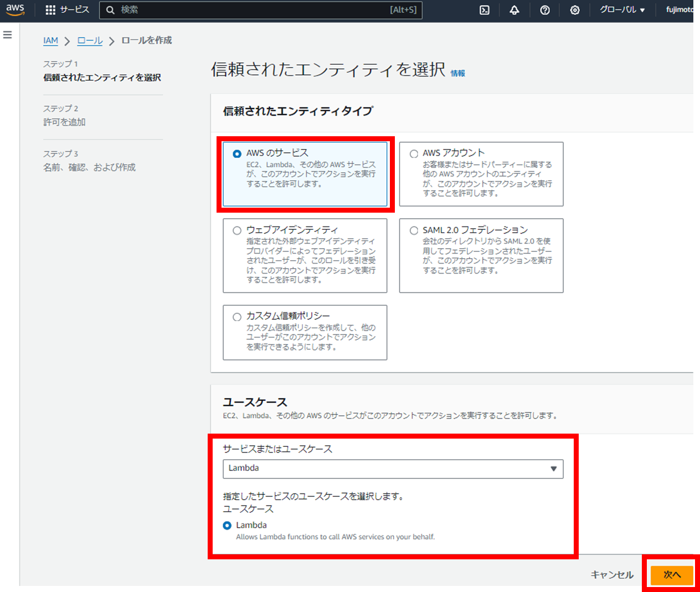Click the 次へ button
This screenshot has height=592, width=700.
pos(672,575)
